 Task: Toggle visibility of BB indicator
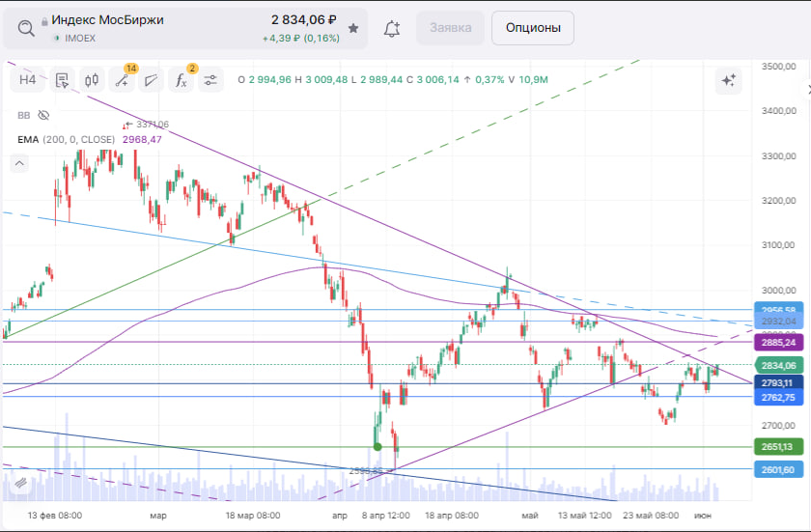tap(42, 115)
